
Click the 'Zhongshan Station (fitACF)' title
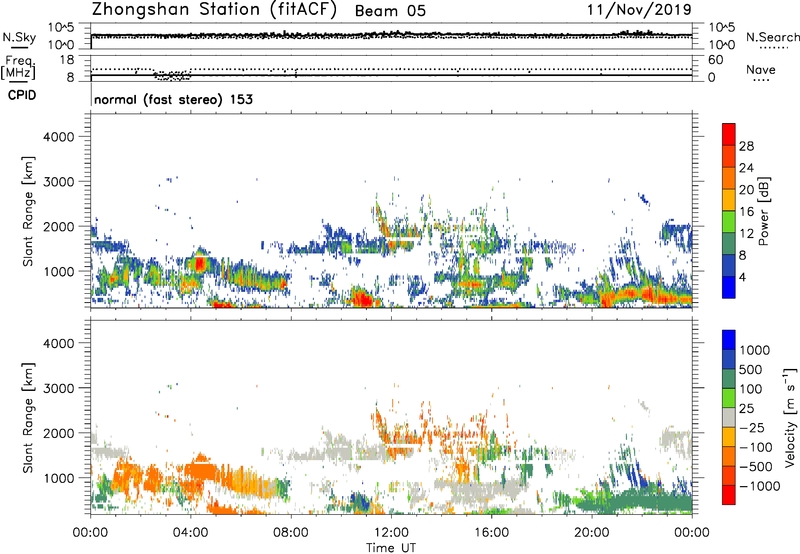pyautogui.click(x=214, y=10)
